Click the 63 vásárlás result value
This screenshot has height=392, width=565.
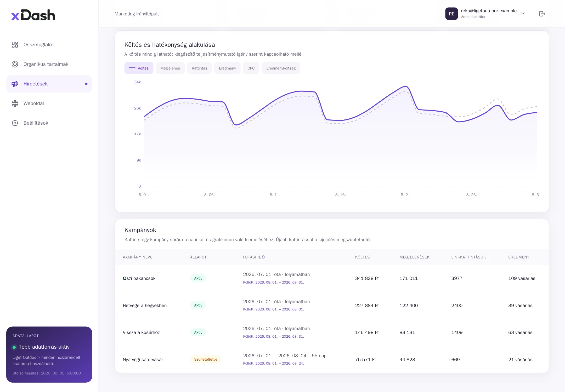(520, 332)
